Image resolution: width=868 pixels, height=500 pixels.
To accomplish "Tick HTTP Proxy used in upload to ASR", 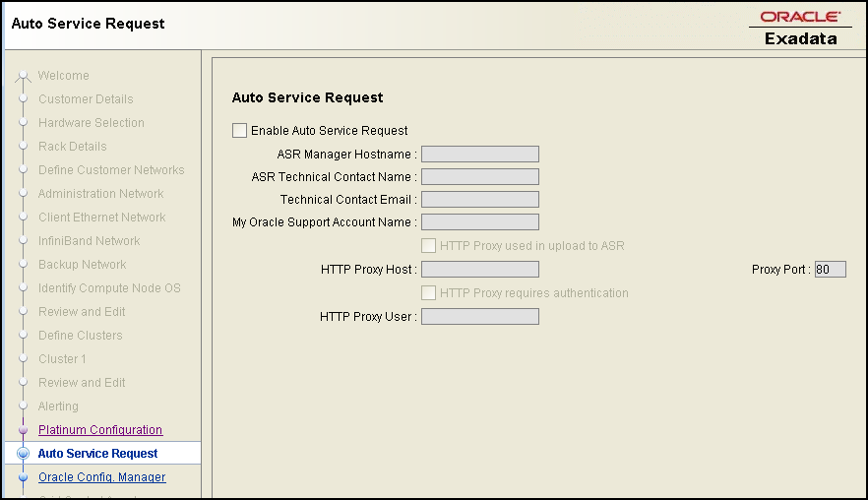I will 428,246.
